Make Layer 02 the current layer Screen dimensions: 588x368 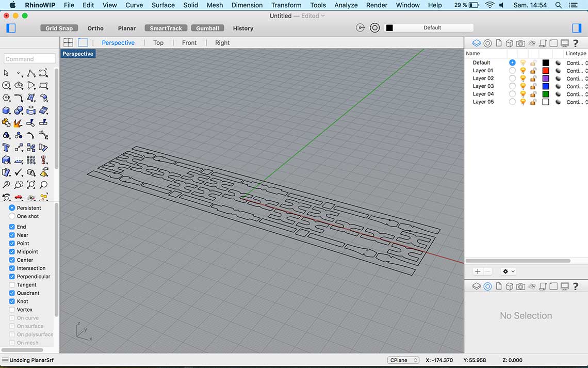(x=512, y=78)
